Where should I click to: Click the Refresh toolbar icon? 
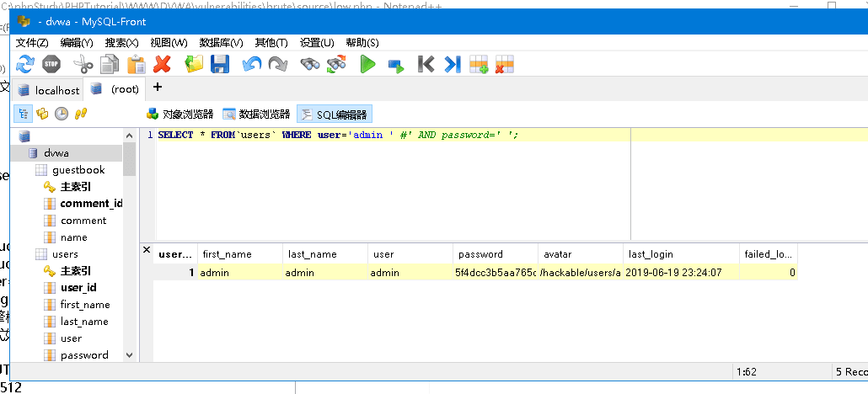coord(25,64)
